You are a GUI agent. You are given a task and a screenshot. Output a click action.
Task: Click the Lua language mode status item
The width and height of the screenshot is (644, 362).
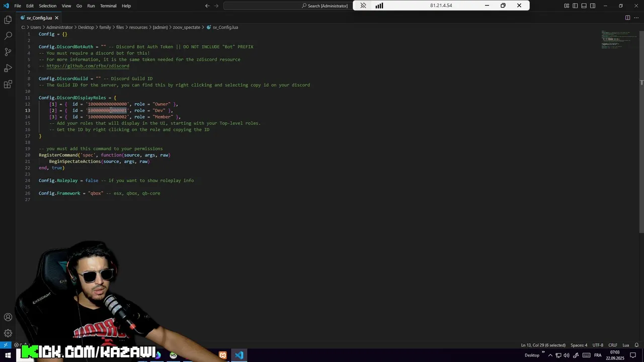click(x=626, y=345)
